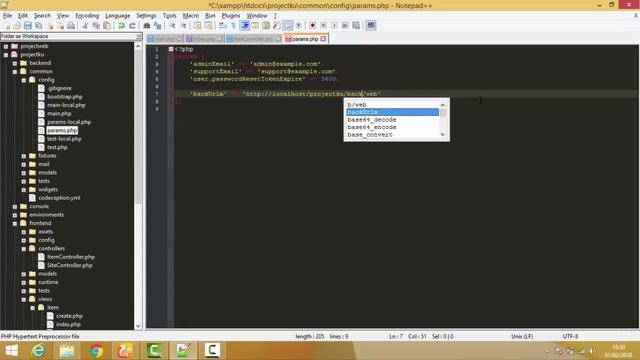The height and width of the screenshot is (360, 640).
Task: Click the Paste toolbar icon
Action: (107, 25)
